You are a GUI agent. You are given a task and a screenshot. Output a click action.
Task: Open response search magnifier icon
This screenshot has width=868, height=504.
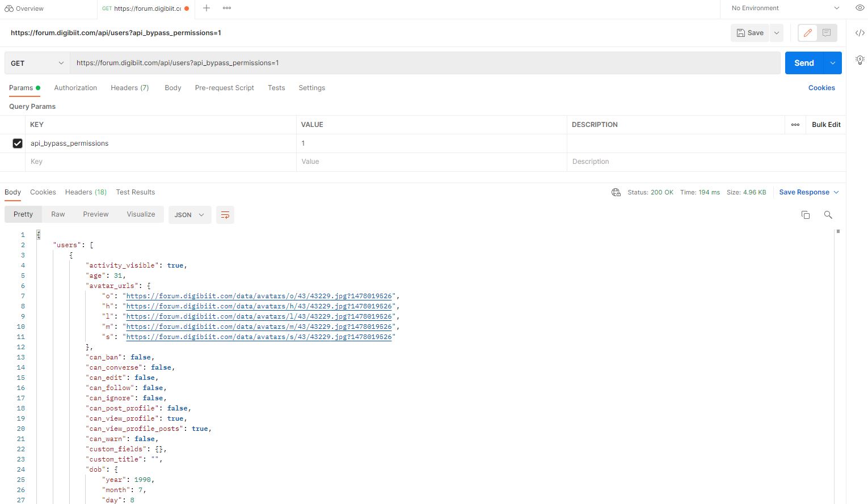828,215
